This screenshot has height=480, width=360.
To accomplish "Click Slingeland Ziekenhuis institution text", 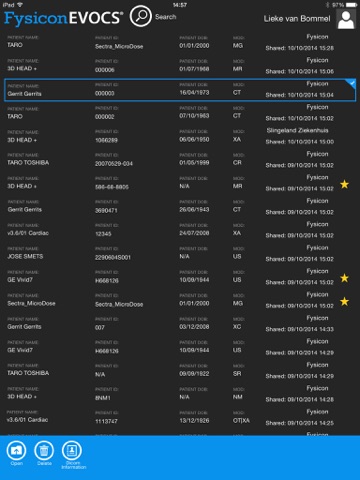I will pos(297,130).
